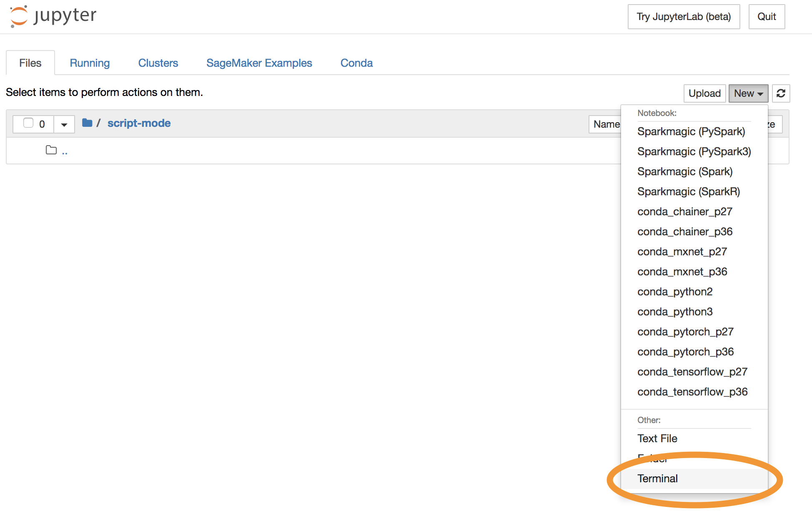Image resolution: width=812 pixels, height=529 pixels.
Task: Create Sparkmagic (SparkR) notebook
Action: [694, 191]
